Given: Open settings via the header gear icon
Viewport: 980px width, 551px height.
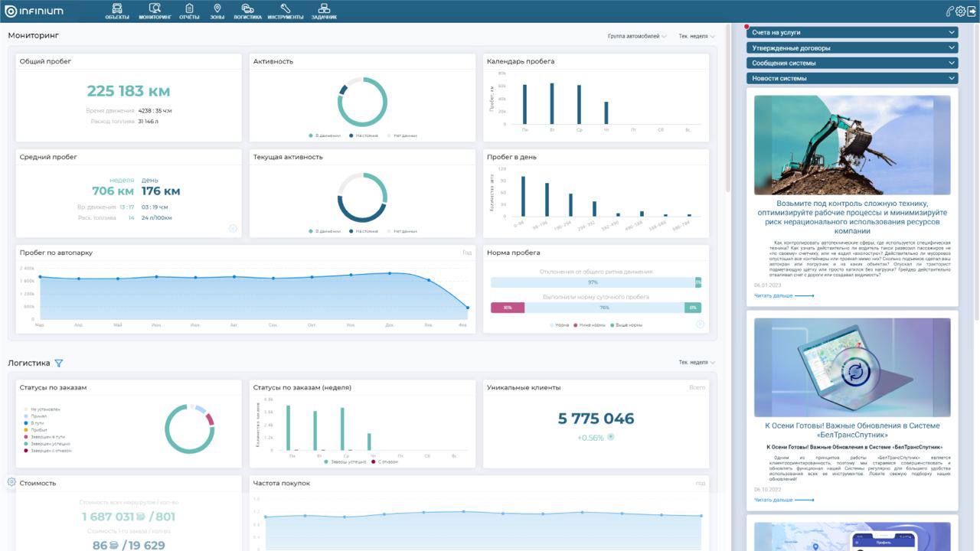Looking at the screenshot, I should (961, 11).
